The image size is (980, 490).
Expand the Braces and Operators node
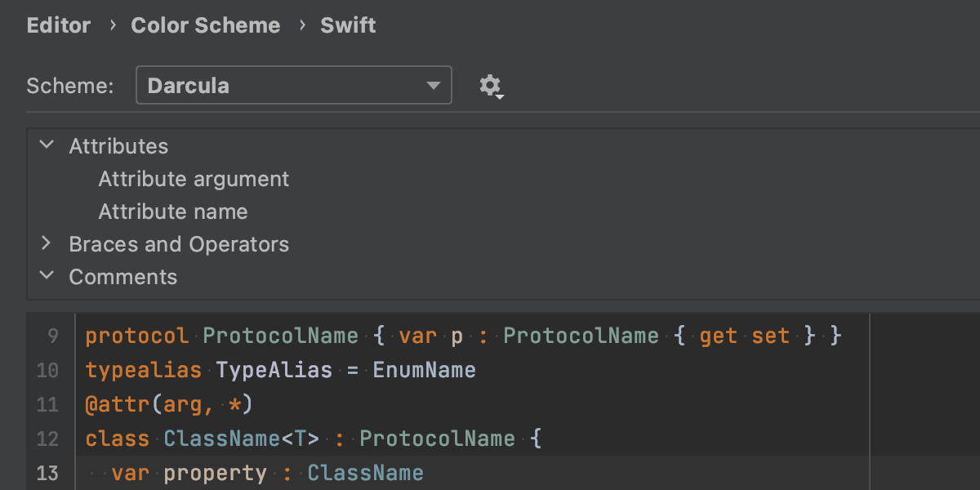pyautogui.click(x=47, y=243)
